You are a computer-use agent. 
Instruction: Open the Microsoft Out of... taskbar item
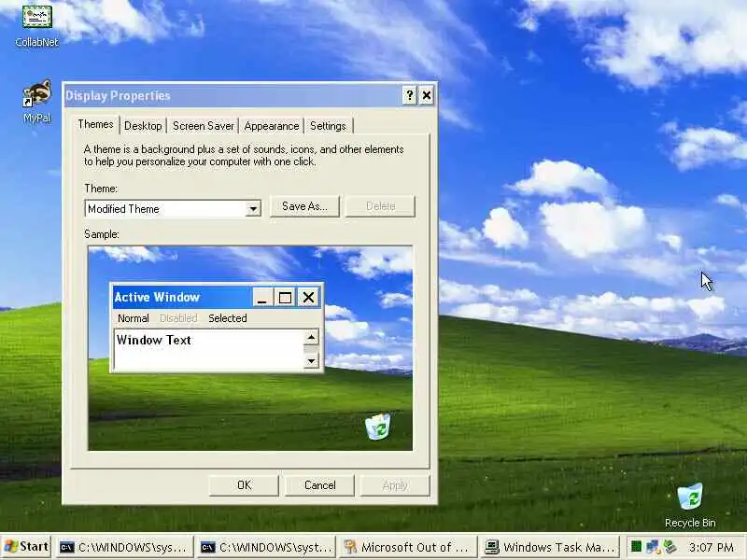(x=408, y=547)
